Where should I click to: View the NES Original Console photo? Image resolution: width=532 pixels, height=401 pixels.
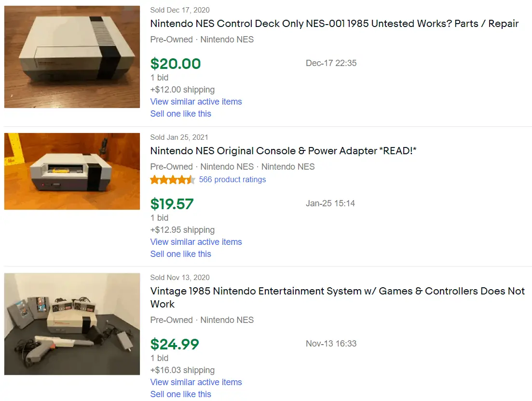[71, 171]
